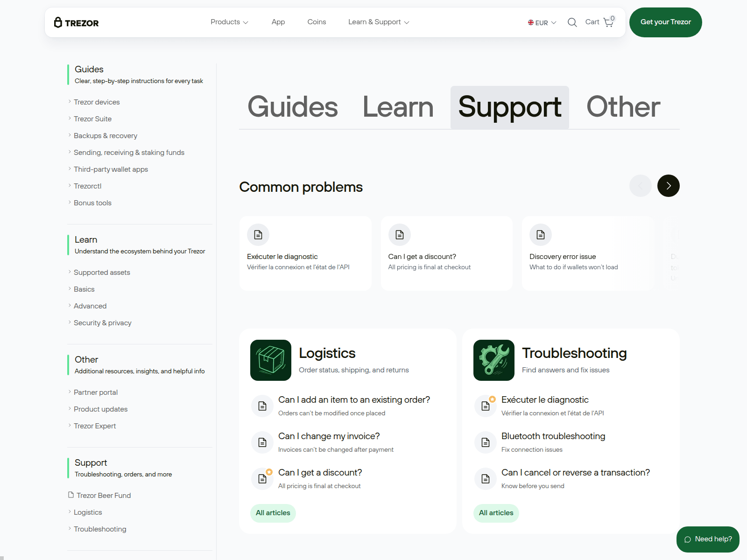Open the search magnifier icon

(x=572, y=22)
